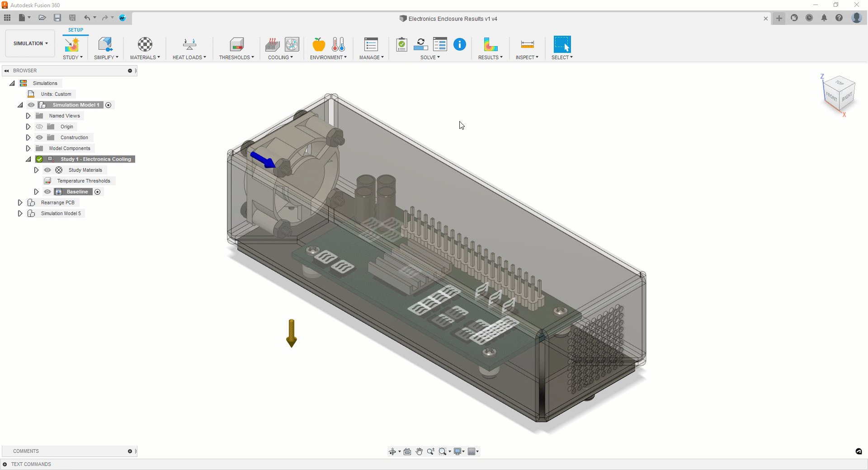Toggle visibility of the Origin folder
The height and width of the screenshot is (470, 868).
coord(39,127)
